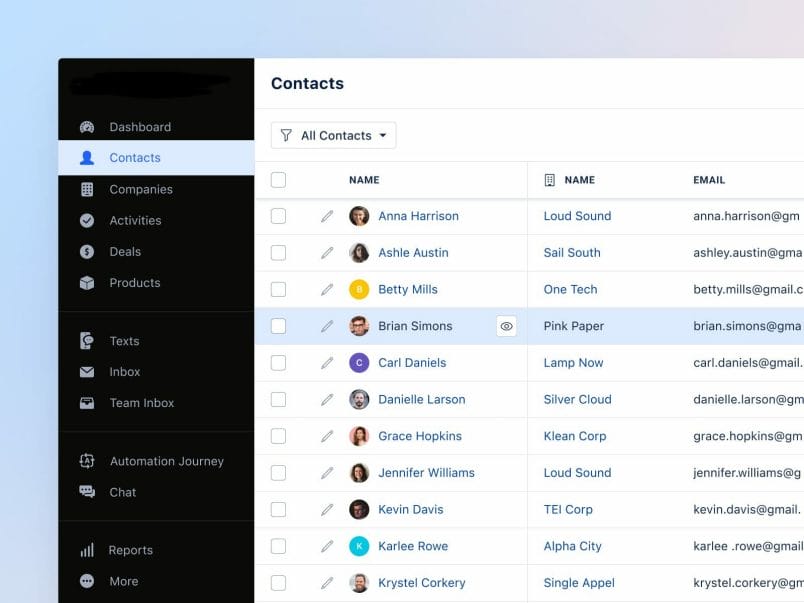The height and width of the screenshot is (603, 804).
Task: Edit Danielle Larson with the pencil icon
Action: (x=327, y=399)
